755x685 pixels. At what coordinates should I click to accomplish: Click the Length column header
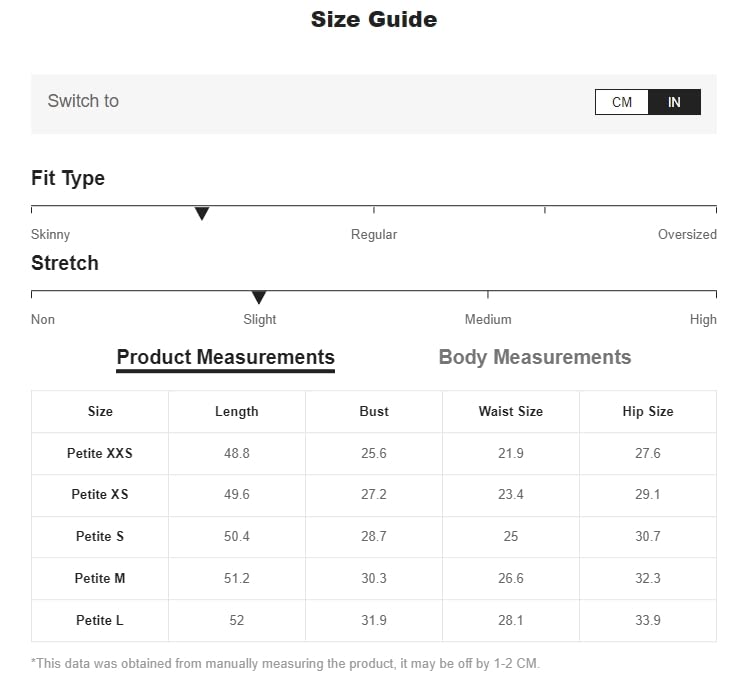(x=237, y=411)
